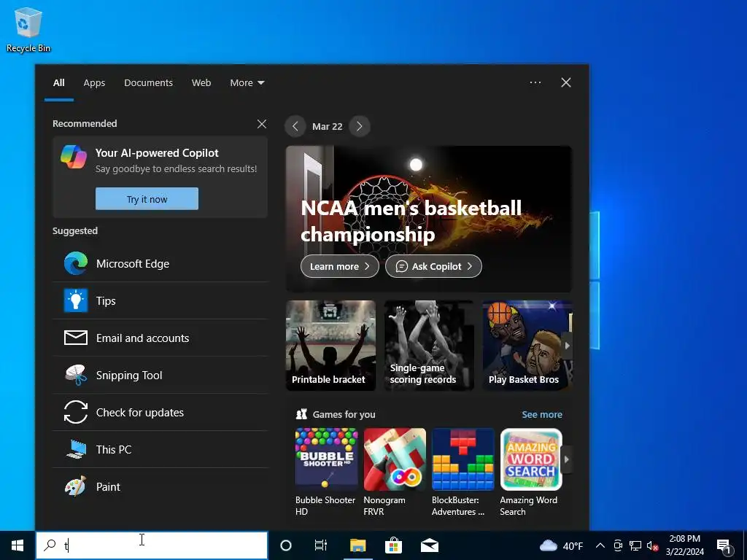This screenshot has width=747, height=560.
Task: Open Play Basket Bros card
Action: click(527, 345)
